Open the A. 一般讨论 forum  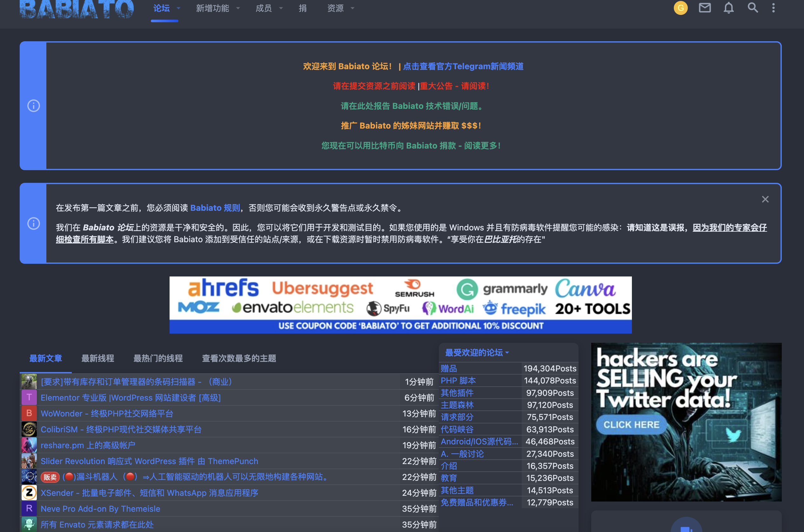(x=462, y=454)
